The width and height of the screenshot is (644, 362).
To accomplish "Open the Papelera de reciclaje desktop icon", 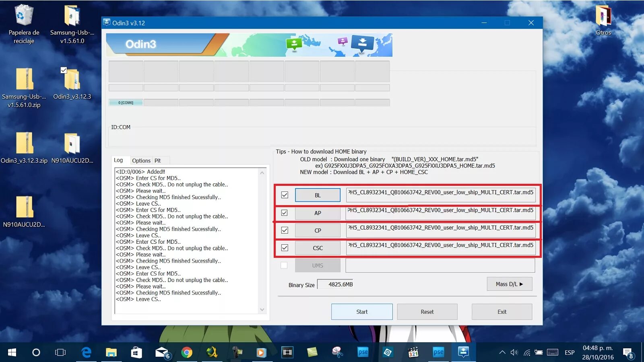I will click(x=24, y=23).
